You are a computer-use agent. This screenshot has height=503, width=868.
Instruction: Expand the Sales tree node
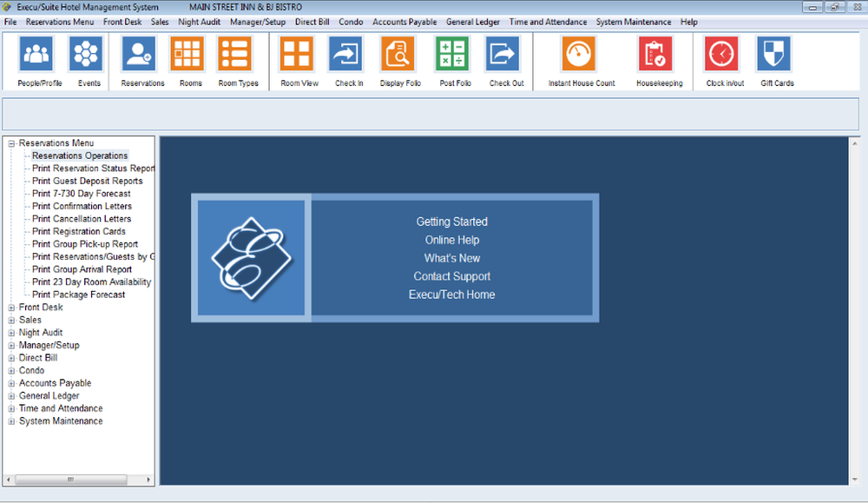(11, 321)
